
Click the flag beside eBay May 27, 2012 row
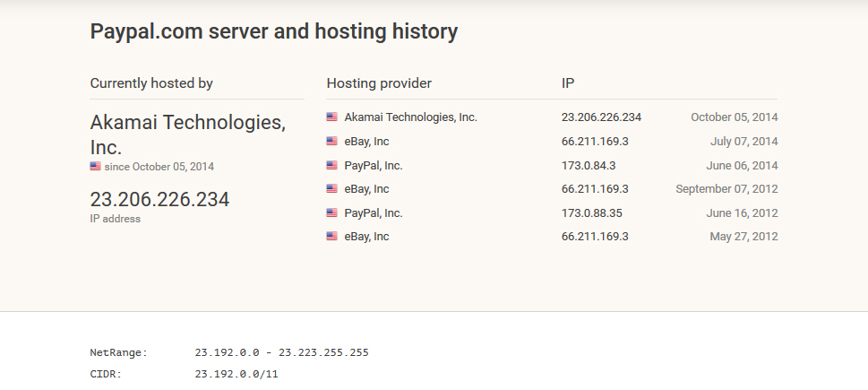[x=331, y=236]
